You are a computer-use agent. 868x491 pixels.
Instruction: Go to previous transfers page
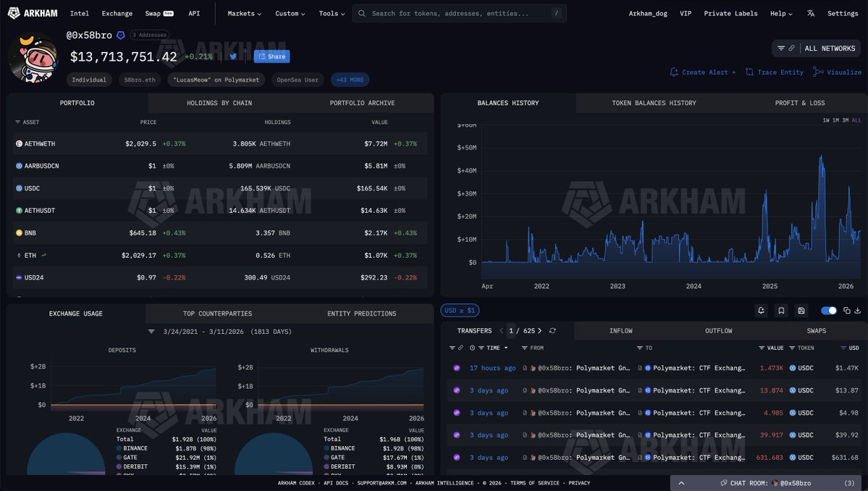coord(502,330)
